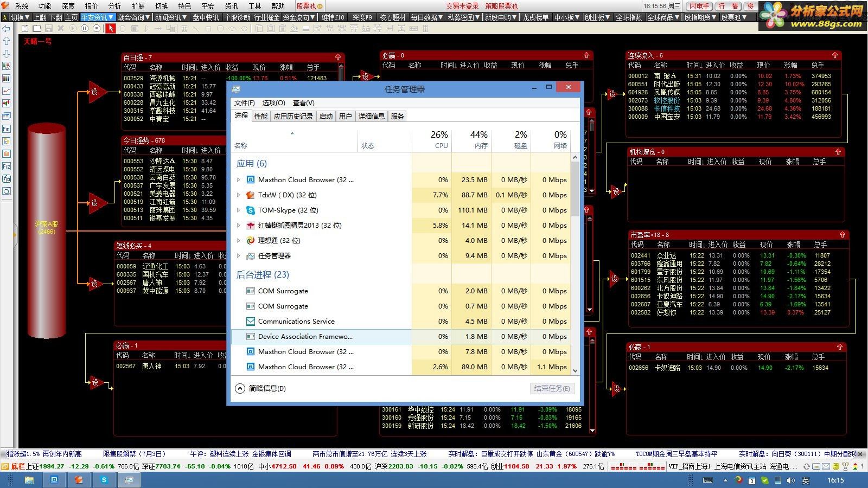
Task: Select the Device Association Framework process row
Action: coord(401,336)
